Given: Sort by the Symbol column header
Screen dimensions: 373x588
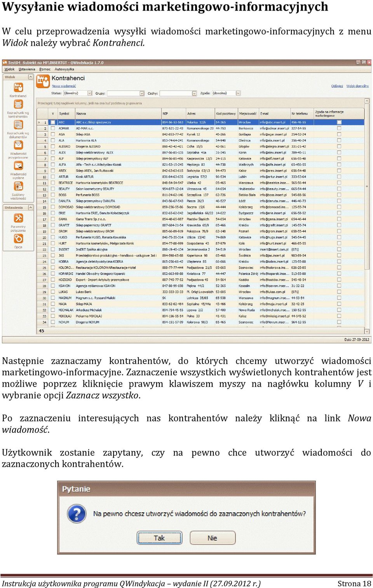Looking at the screenshot, I should click(x=66, y=114).
